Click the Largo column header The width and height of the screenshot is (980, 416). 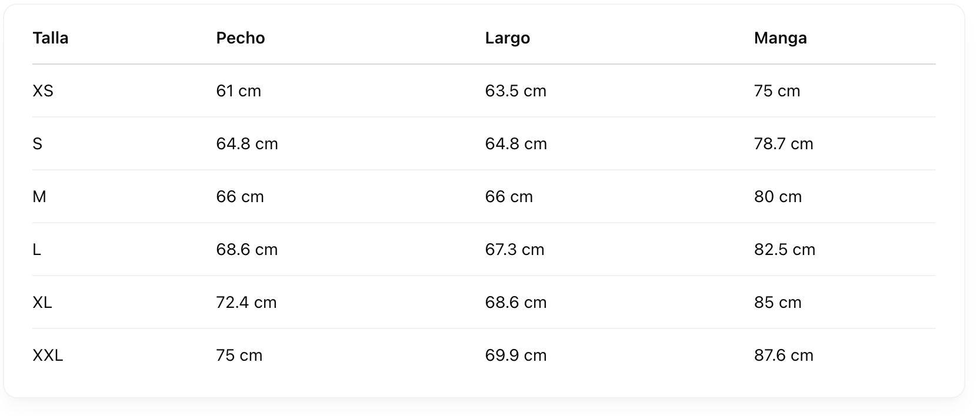pos(508,38)
